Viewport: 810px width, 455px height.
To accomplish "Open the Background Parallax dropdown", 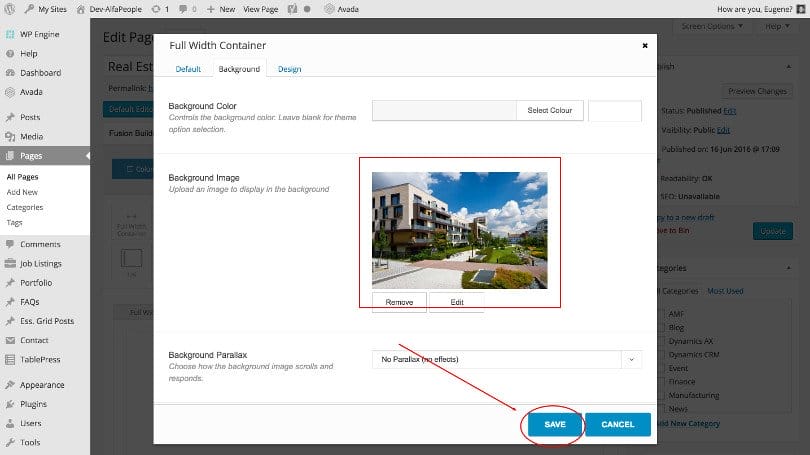I will [506, 359].
